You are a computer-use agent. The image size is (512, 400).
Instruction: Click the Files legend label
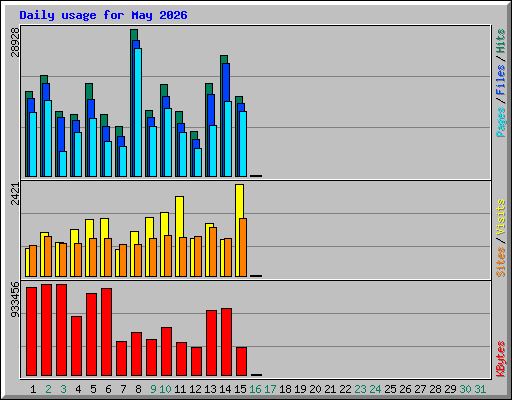point(500,80)
